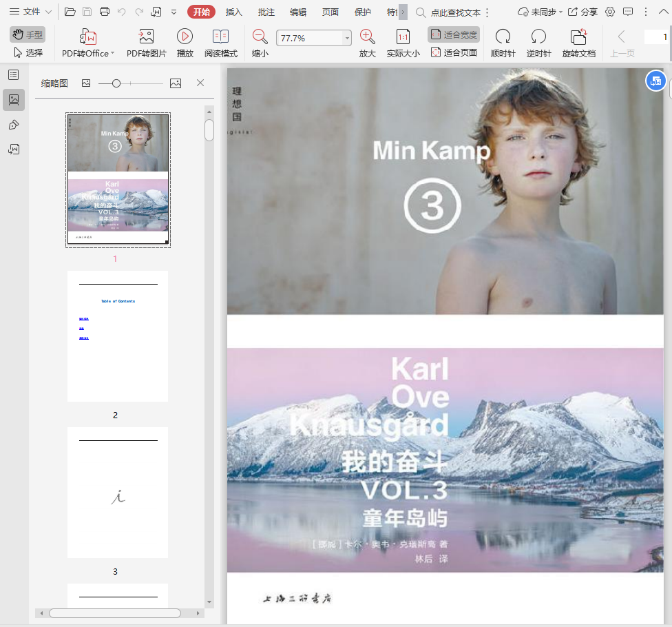
Task: Click the thumbnail size slider handle
Action: 116,83
